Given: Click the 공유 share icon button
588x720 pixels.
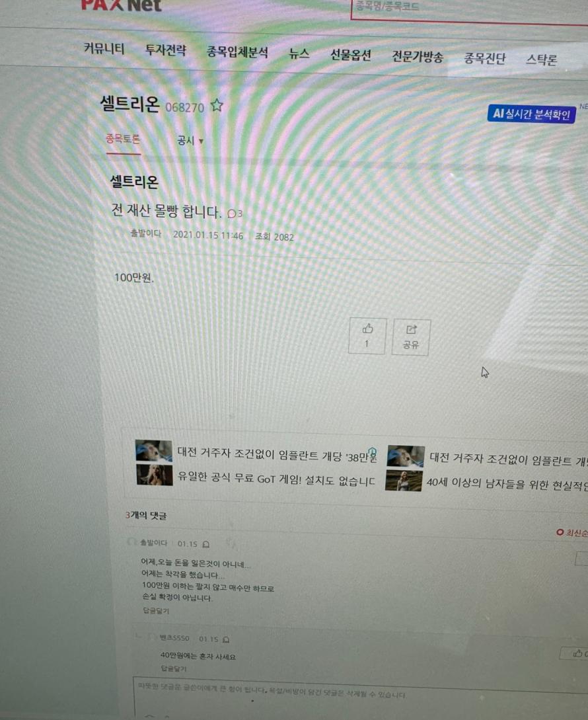Looking at the screenshot, I should pyautogui.click(x=411, y=337).
